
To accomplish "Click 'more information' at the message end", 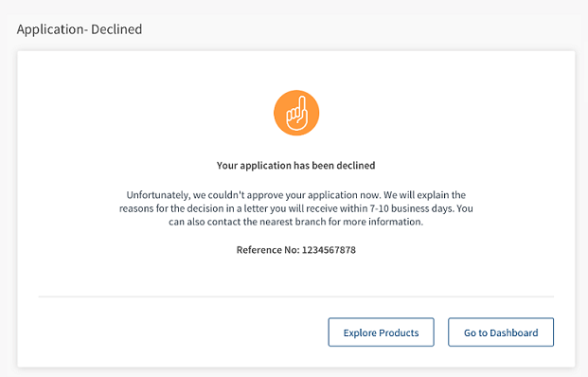I will [383, 222].
